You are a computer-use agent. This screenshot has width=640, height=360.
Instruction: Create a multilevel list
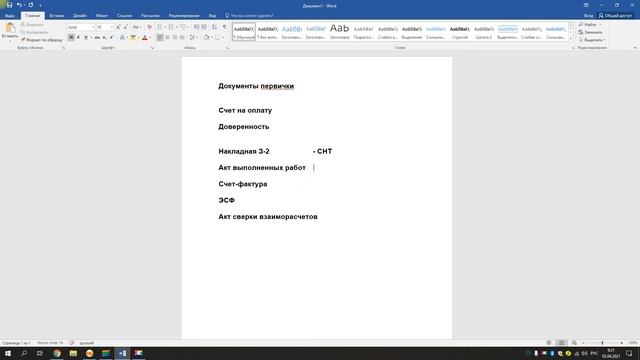pos(182,27)
